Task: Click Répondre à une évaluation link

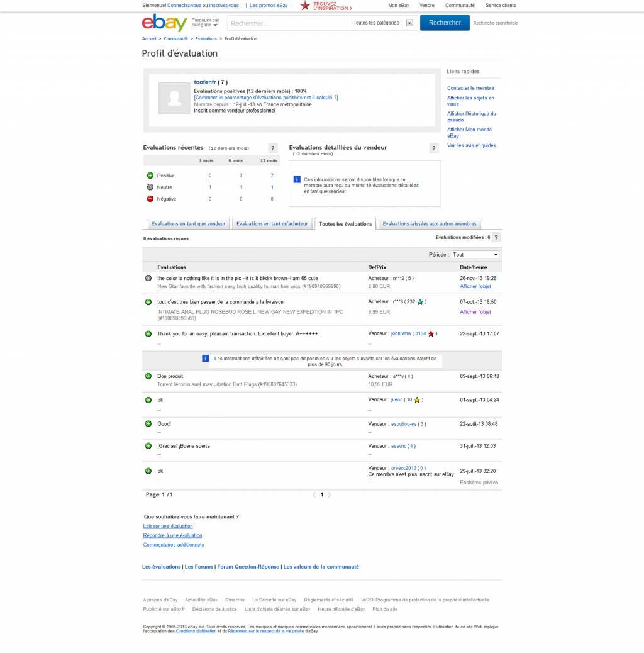Action: 172,535
